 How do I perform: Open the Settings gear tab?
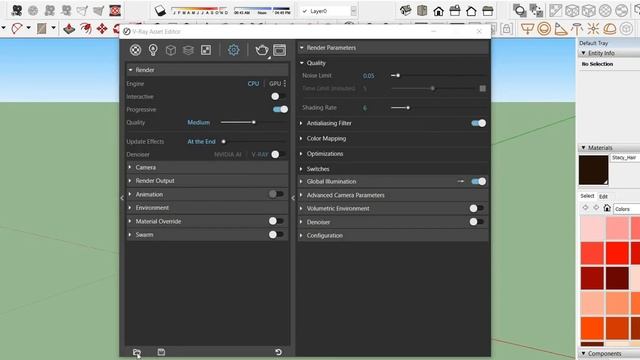(x=233, y=50)
